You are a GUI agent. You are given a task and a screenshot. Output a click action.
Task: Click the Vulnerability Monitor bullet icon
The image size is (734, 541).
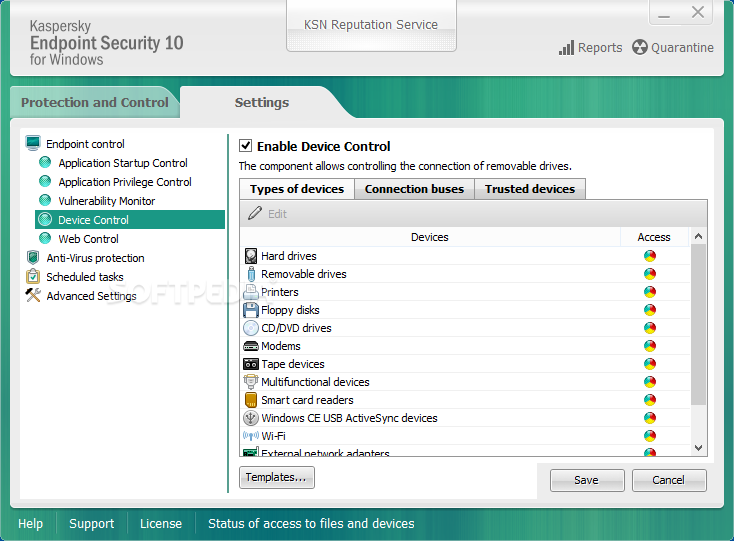tap(45, 200)
